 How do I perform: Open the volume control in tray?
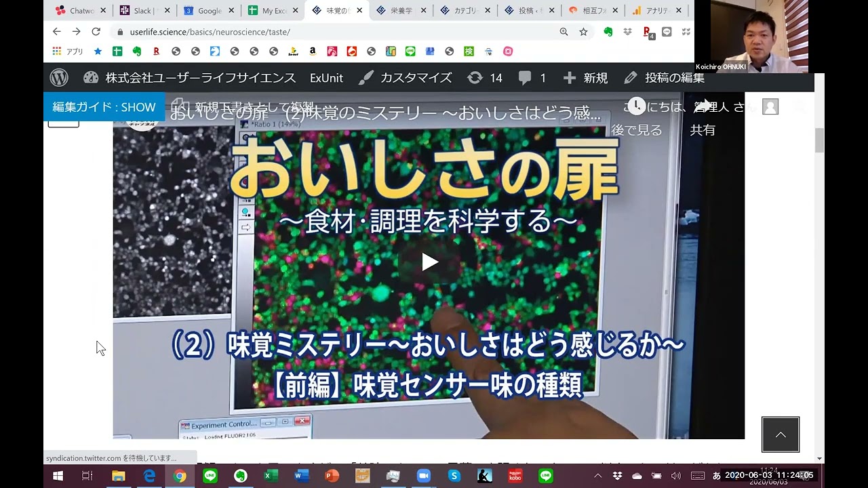675,476
